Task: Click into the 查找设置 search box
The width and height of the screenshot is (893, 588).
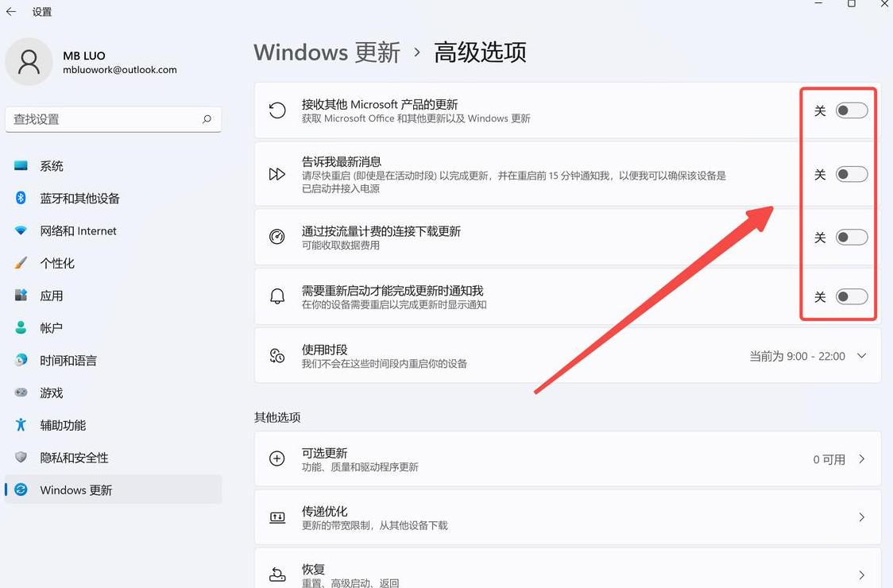Action: point(114,119)
